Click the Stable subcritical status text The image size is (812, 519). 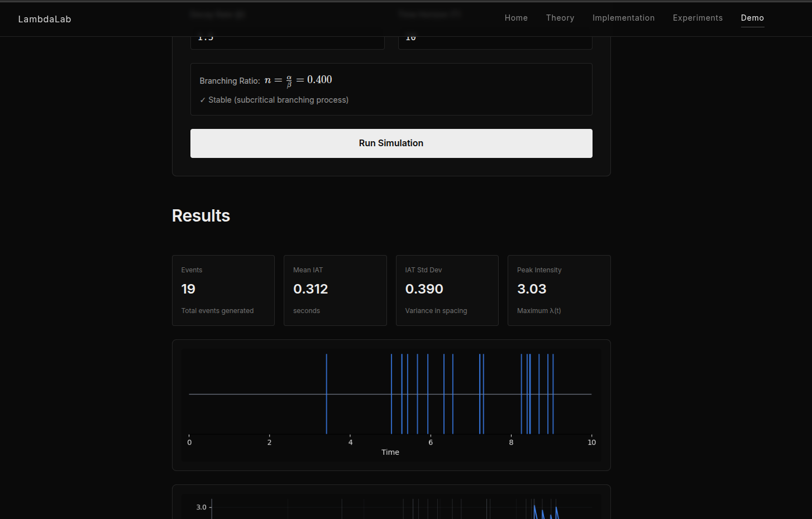(x=278, y=100)
